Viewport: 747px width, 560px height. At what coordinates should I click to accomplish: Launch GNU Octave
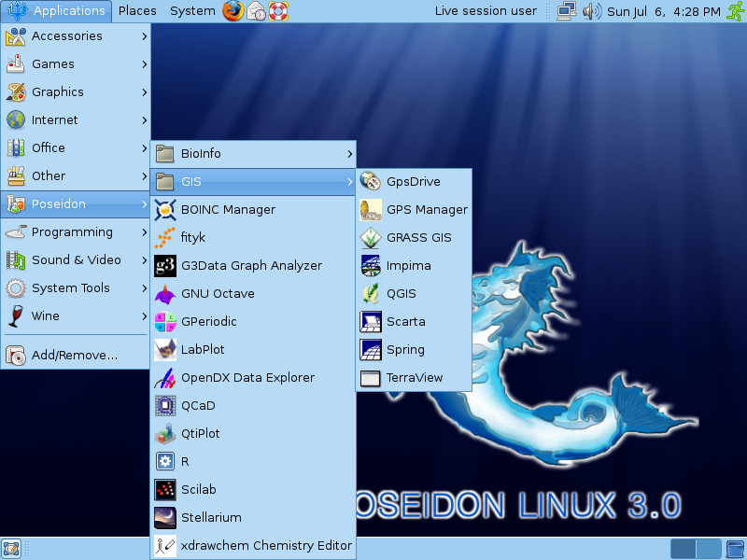point(253,294)
